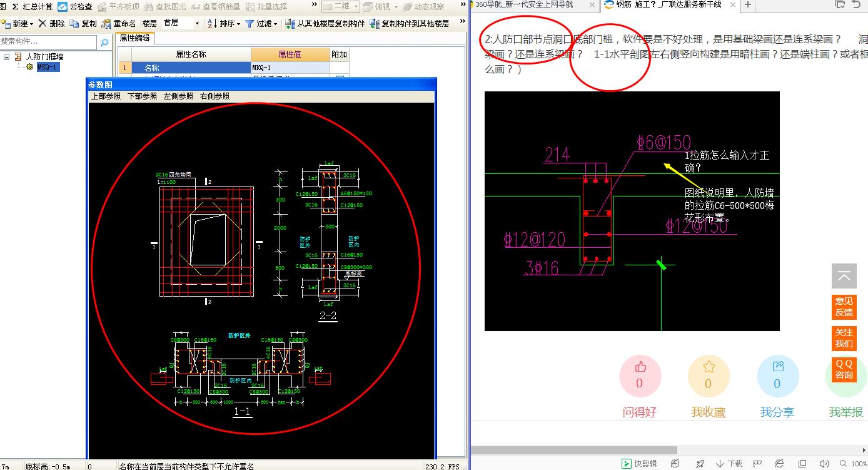Open 下部参照 menu in 参数图 window
The height and width of the screenshot is (470, 868).
[x=142, y=96]
